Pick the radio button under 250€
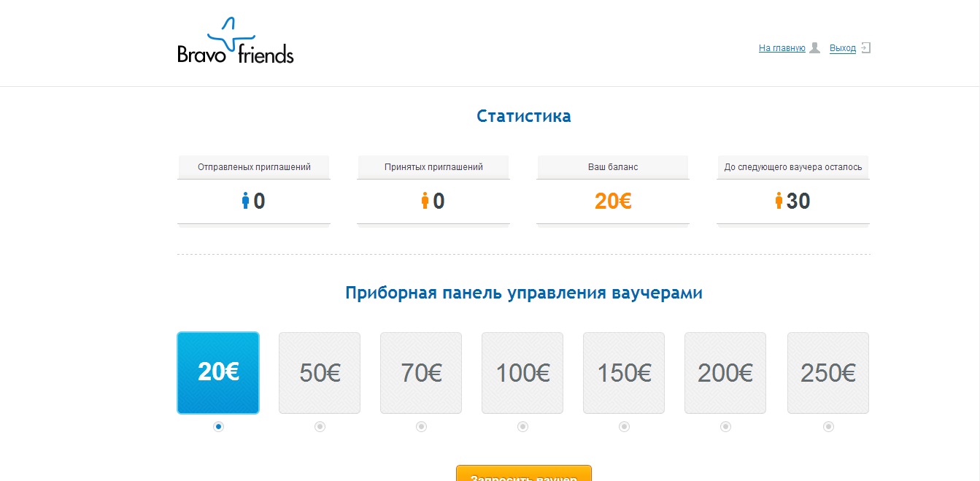 828,427
